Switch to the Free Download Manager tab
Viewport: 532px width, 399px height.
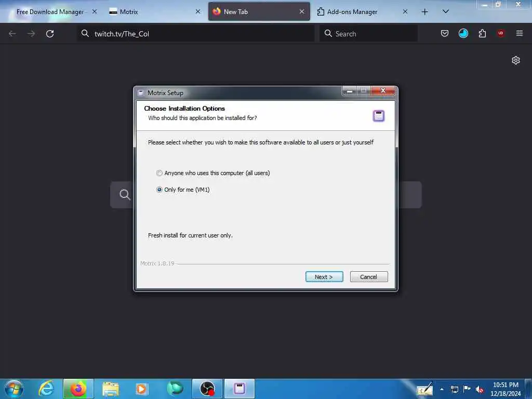50,12
